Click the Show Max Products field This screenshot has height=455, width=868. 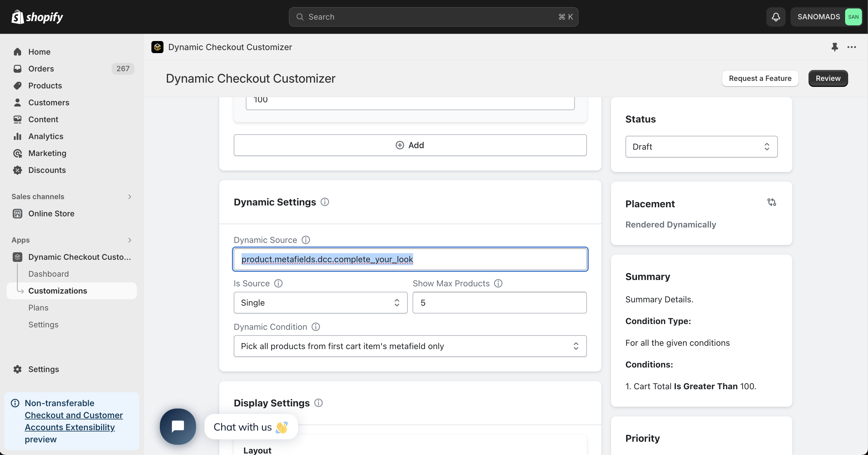(x=499, y=303)
